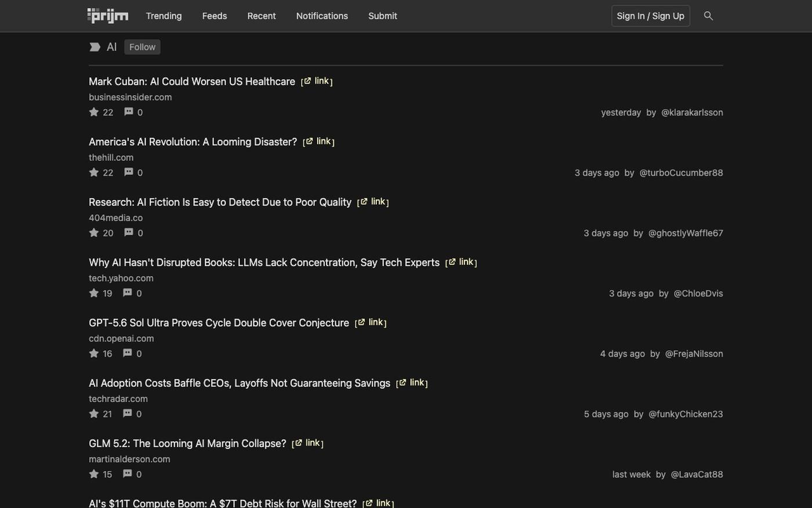This screenshot has width=812, height=508.
Task: Click the 'yesterday' timestamp
Action: (621, 112)
